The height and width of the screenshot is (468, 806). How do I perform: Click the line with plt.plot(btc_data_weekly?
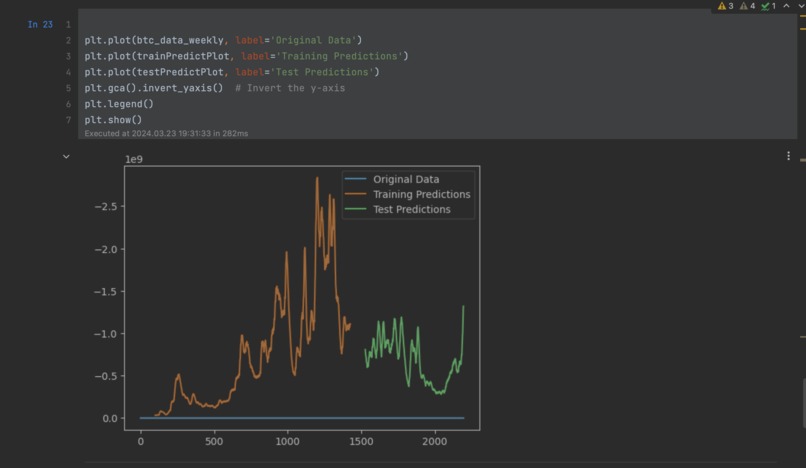tap(223, 40)
